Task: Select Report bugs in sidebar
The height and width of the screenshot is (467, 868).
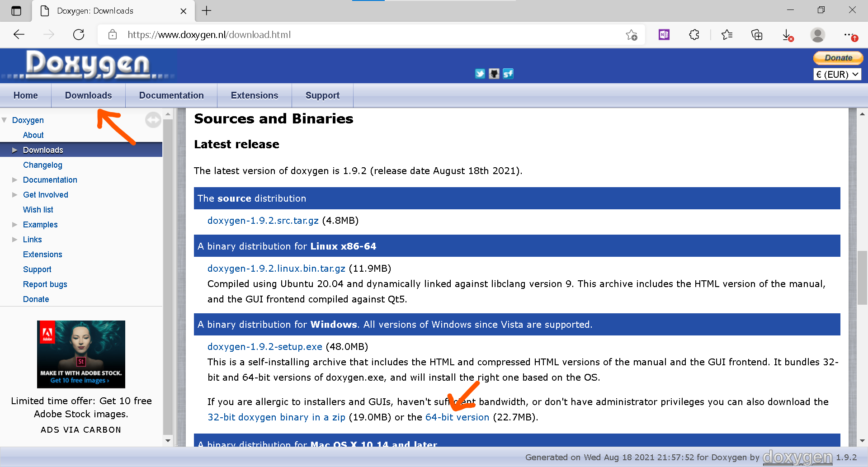Action: pyautogui.click(x=45, y=284)
